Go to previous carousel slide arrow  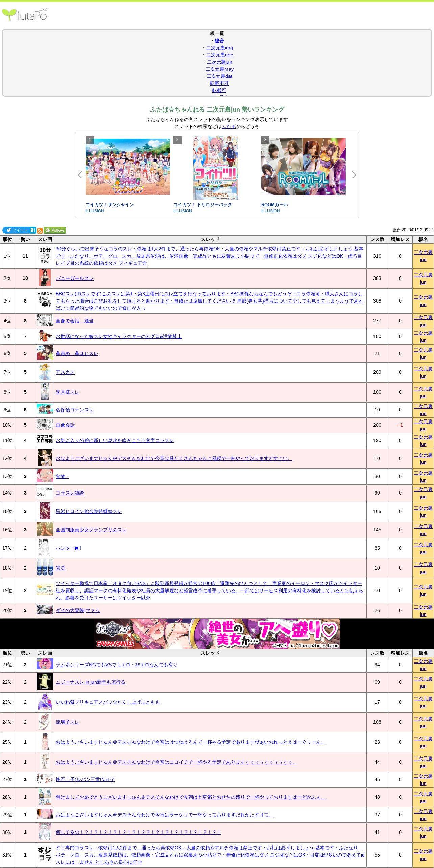coord(80,175)
